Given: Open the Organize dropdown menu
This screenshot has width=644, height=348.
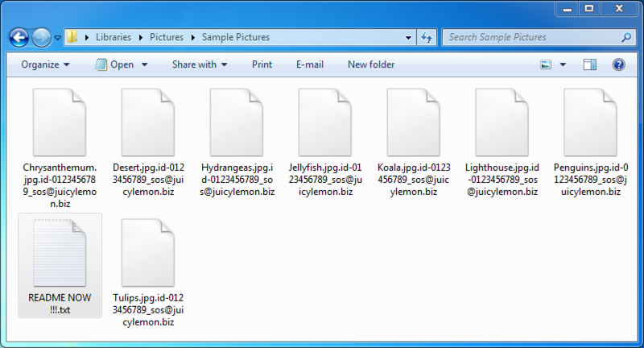Looking at the screenshot, I should (45, 64).
